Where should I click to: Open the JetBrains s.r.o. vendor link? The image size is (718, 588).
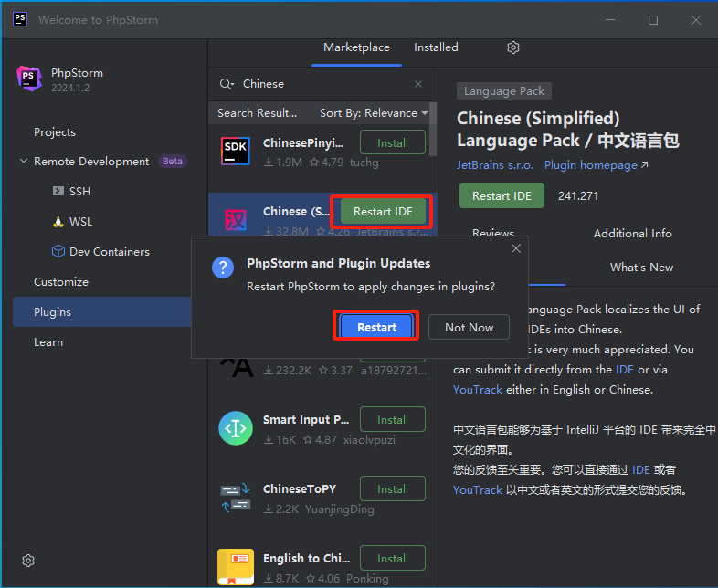[x=495, y=165]
